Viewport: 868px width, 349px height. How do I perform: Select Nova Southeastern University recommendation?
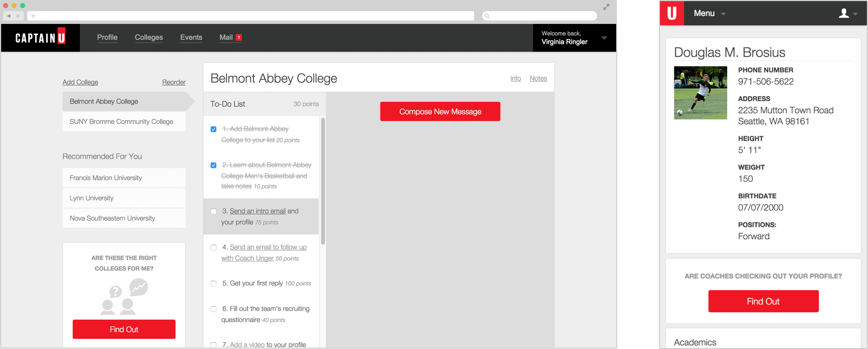pos(124,218)
